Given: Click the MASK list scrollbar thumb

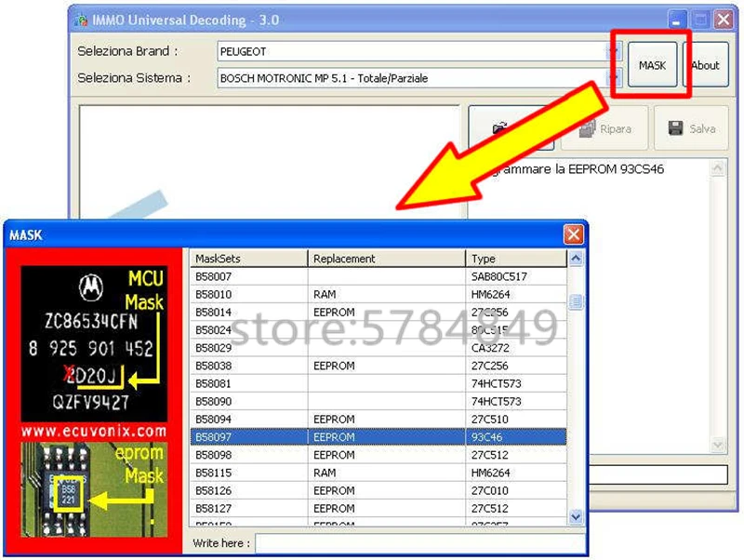Looking at the screenshot, I should click(576, 301).
